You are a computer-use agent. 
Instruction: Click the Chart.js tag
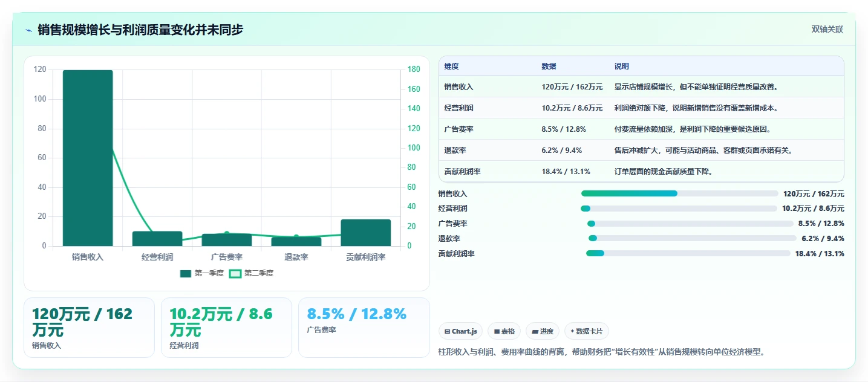[x=460, y=331]
